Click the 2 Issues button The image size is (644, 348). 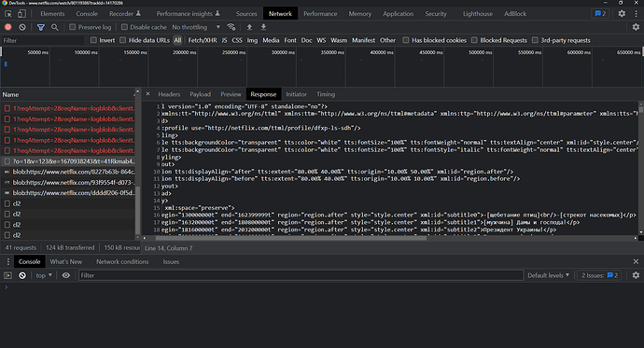[x=599, y=275]
